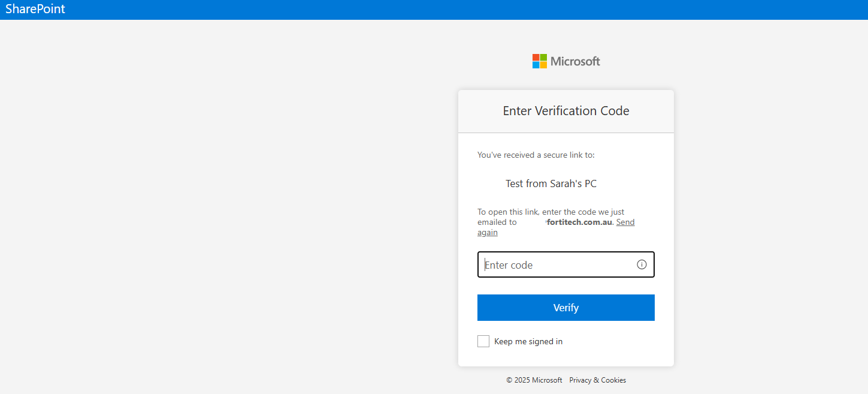Click the Verify button
Image resolution: width=868 pixels, height=394 pixels.
click(566, 308)
